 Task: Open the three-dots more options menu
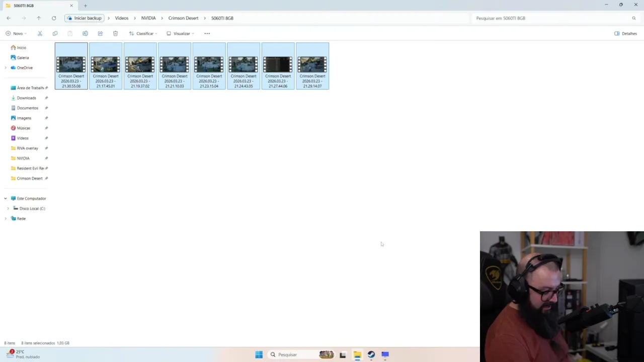(207, 34)
